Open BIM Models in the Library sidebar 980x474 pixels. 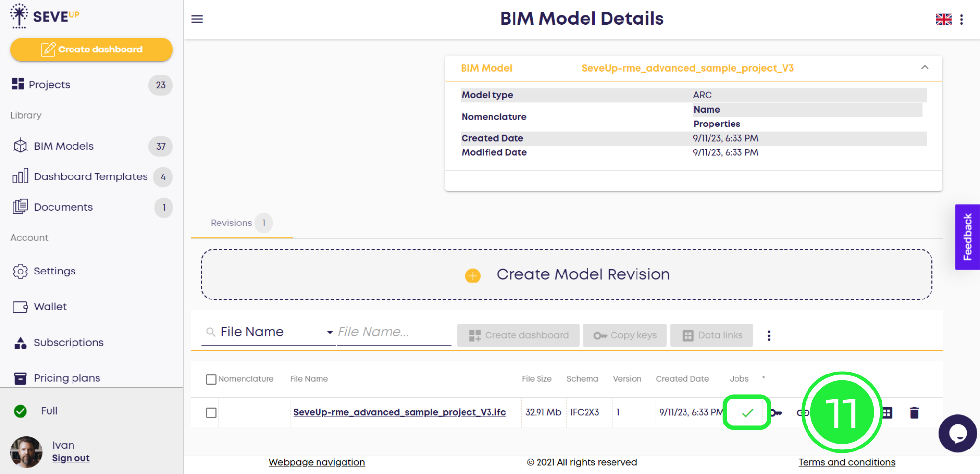tap(63, 146)
